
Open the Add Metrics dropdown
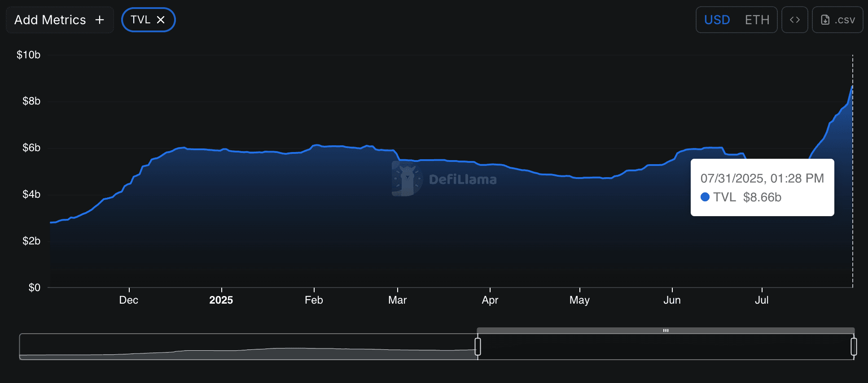(x=50, y=20)
